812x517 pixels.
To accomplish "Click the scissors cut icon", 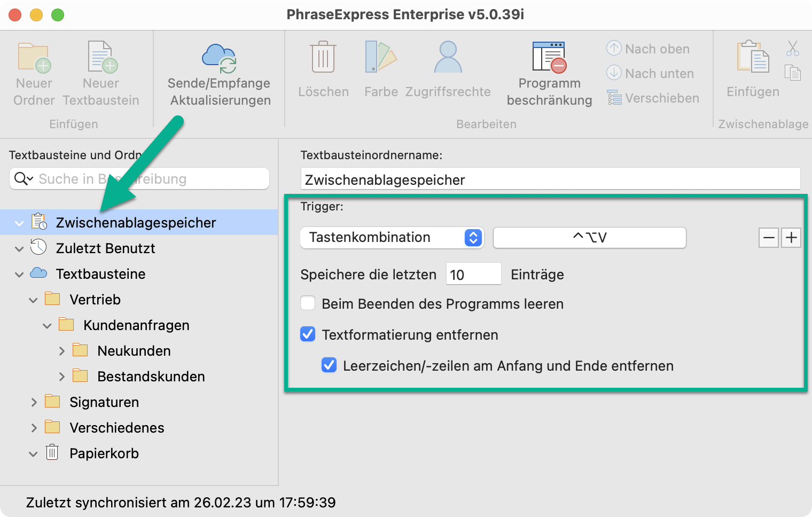I will tap(793, 48).
